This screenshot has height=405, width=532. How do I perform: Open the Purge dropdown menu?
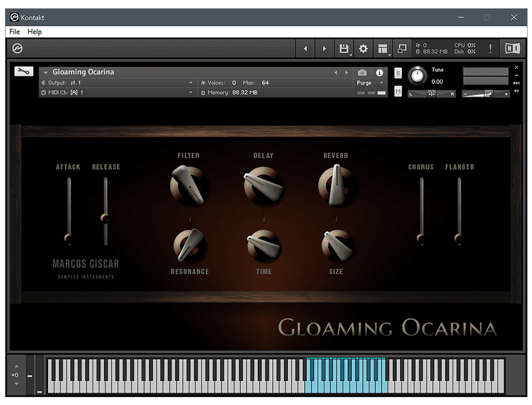371,83
